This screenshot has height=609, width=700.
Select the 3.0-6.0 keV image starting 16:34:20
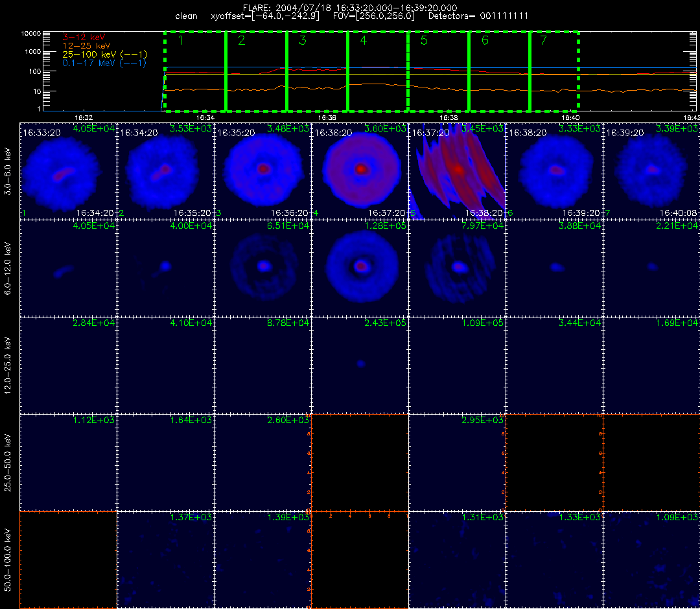[166, 171]
